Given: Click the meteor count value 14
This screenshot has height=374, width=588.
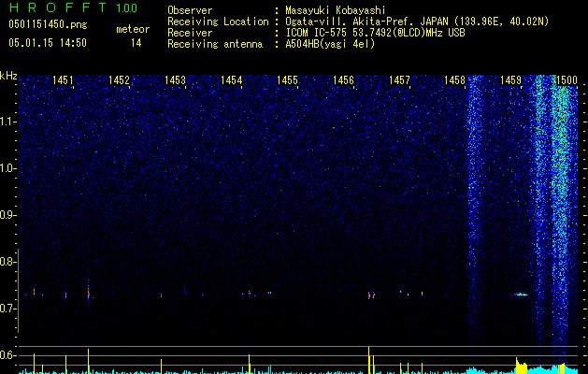Looking at the screenshot, I should pyautogui.click(x=136, y=43).
